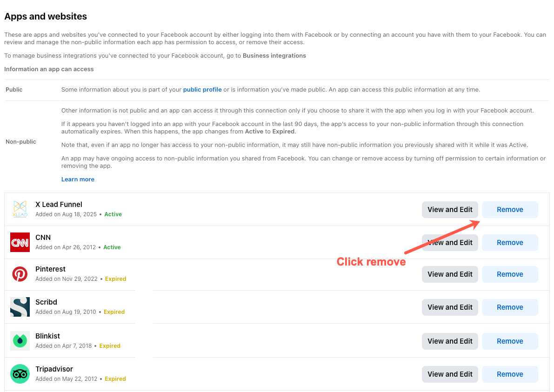Viewport: 554px width, 392px height.
Task: Remove the Blinkist app
Action: pos(510,341)
